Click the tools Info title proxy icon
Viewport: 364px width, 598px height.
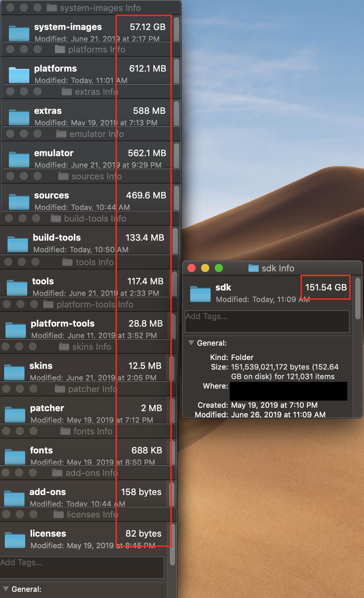67,262
